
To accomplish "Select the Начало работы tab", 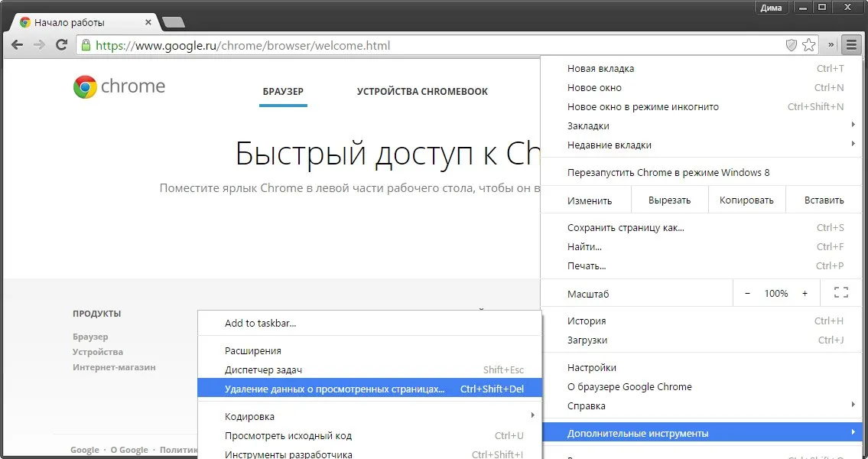I will [x=83, y=23].
